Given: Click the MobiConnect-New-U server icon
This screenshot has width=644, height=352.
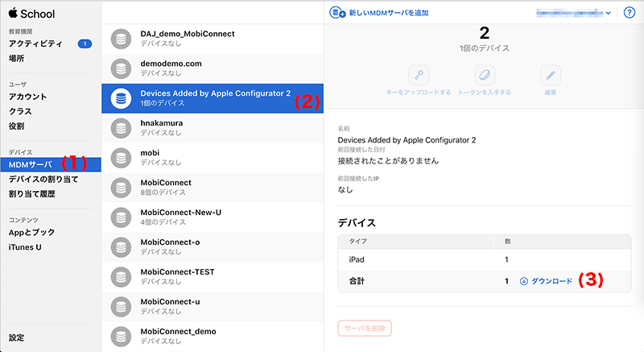Looking at the screenshot, I should click(x=122, y=217).
